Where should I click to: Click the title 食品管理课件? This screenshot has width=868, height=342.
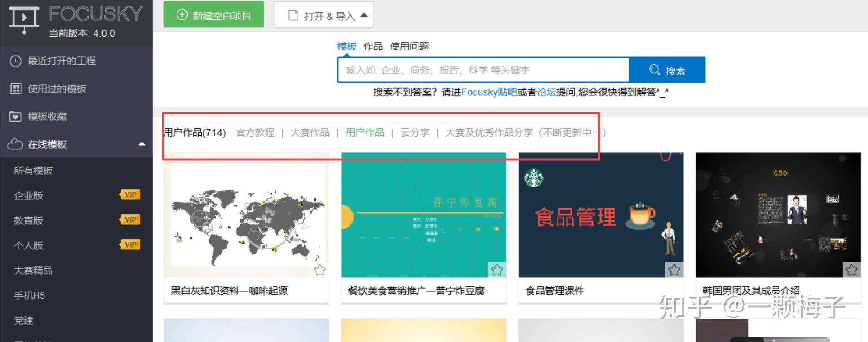click(x=555, y=291)
